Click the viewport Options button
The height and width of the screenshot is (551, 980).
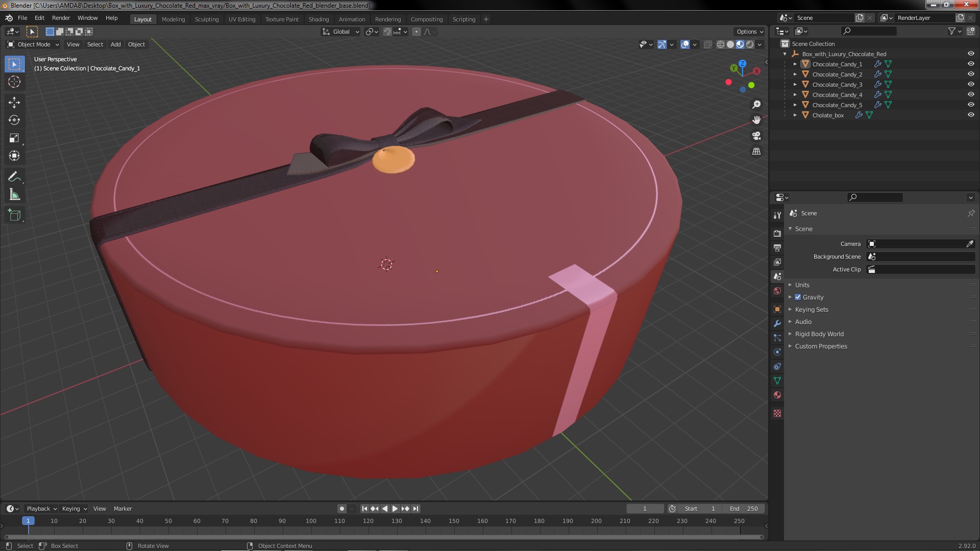749,32
